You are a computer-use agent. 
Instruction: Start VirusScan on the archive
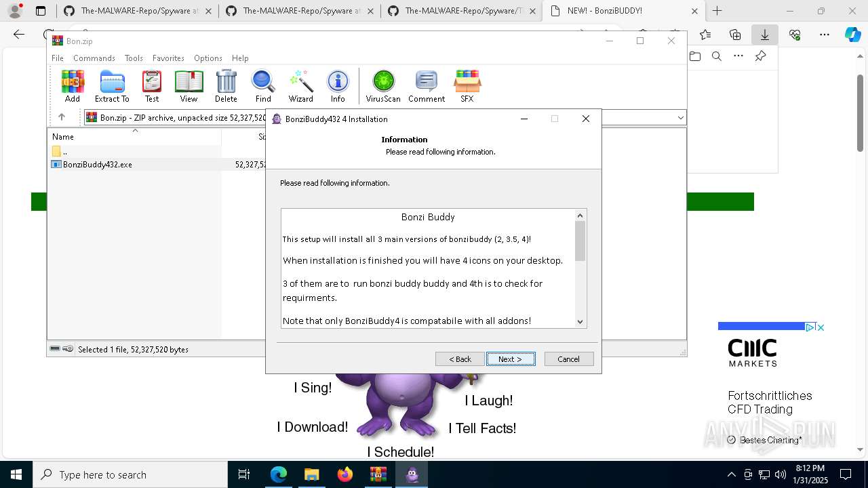pyautogui.click(x=383, y=86)
